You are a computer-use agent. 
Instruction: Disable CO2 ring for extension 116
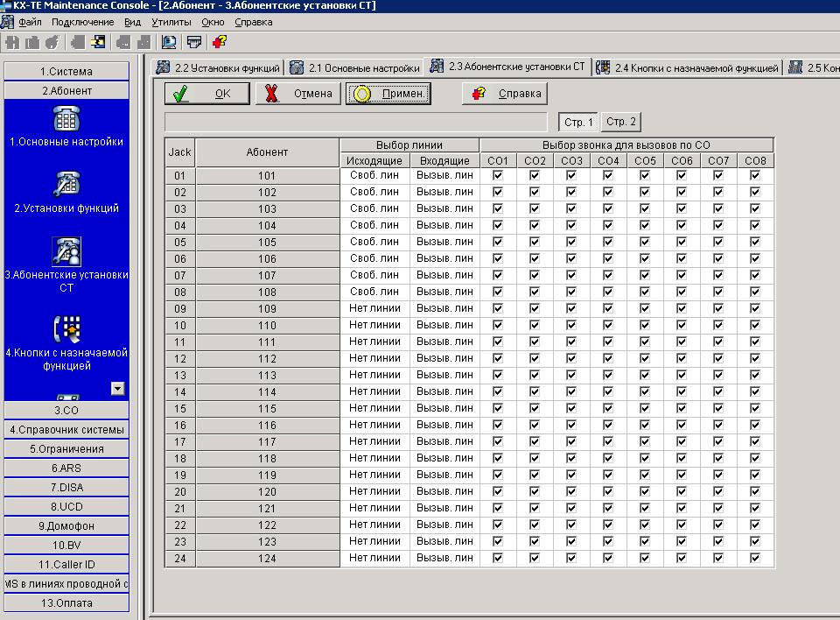pyautogui.click(x=535, y=425)
